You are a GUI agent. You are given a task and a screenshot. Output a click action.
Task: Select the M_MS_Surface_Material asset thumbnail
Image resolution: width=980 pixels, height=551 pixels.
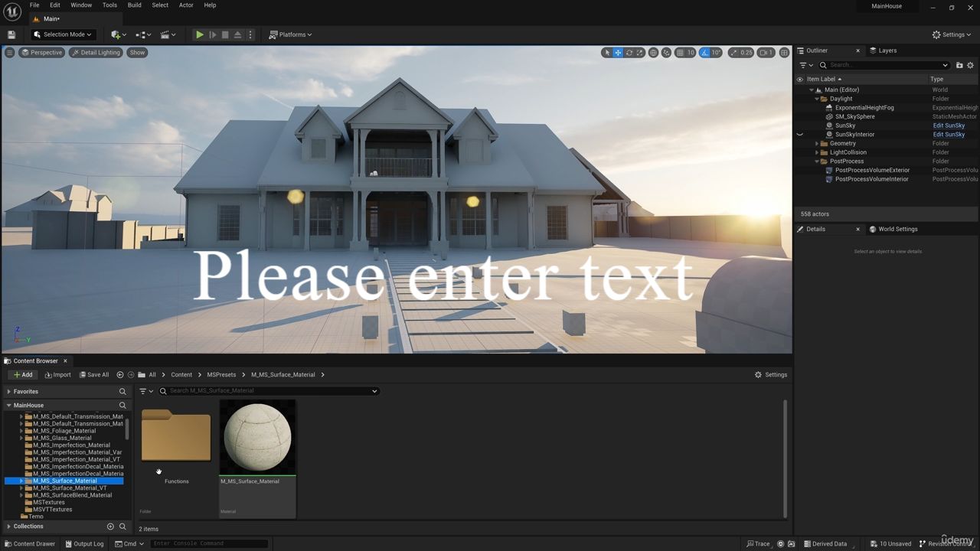coord(257,438)
